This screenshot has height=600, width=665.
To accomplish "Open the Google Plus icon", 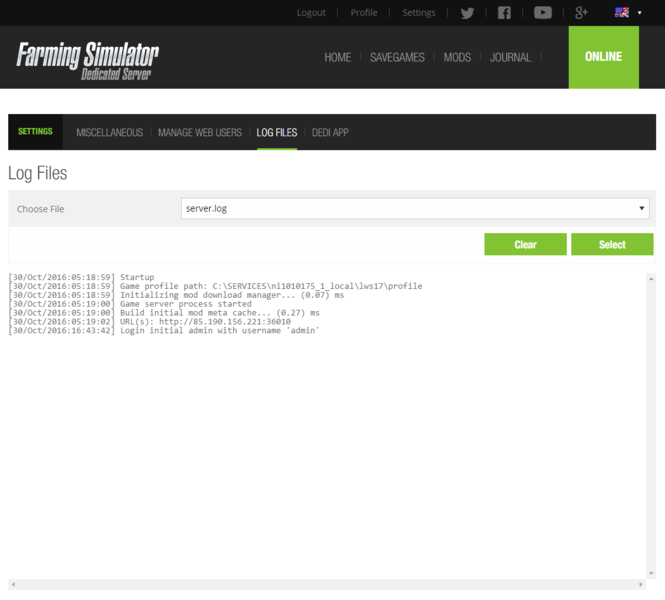I will pyautogui.click(x=581, y=13).
